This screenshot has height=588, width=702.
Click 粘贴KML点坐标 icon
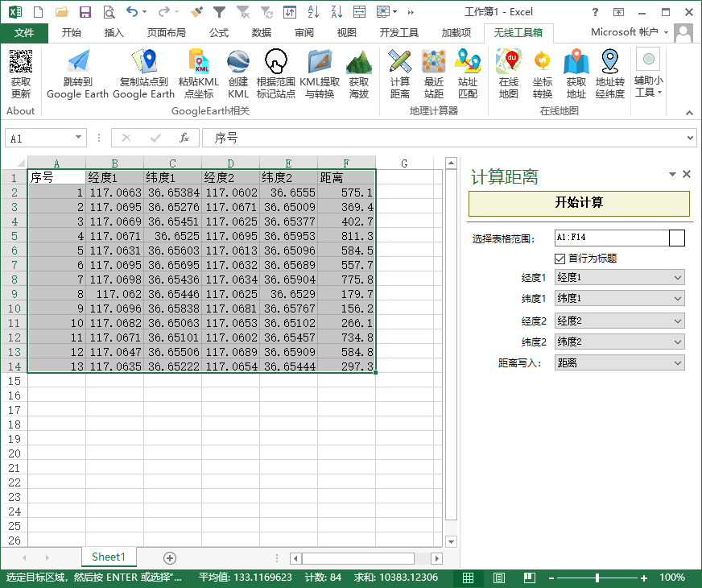click(x=199, y=61)
